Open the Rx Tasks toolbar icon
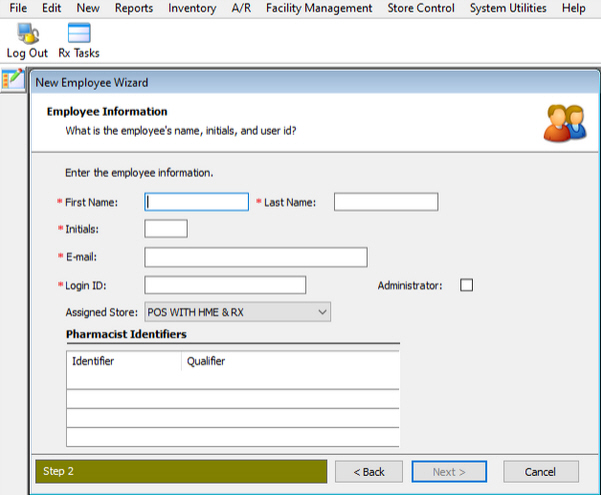 pos(79,39)
